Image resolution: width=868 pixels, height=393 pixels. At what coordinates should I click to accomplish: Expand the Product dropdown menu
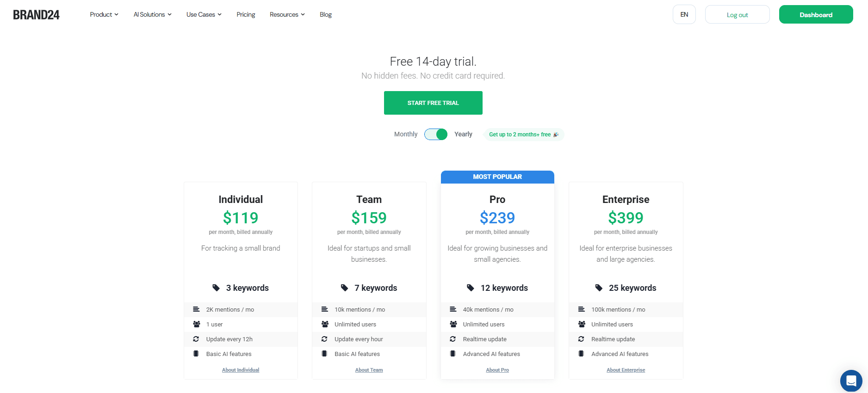104,14
